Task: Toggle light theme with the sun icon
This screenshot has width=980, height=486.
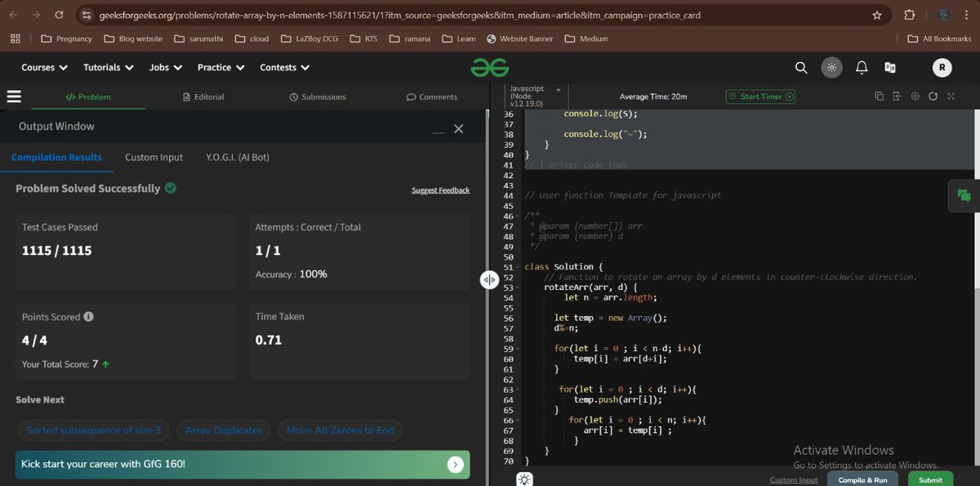Action: tap(831, 68)
